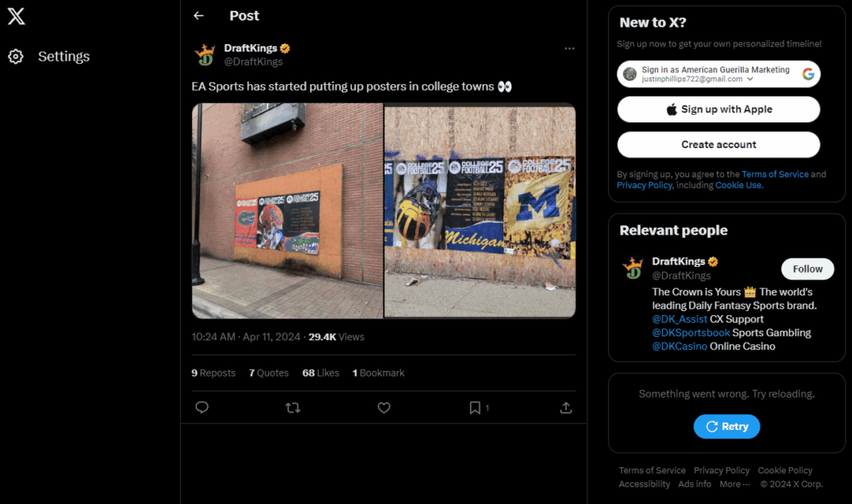Viewport: 852px width, 504px height.
Task: Open the Florida Gators poster photo
Action: 287,210
